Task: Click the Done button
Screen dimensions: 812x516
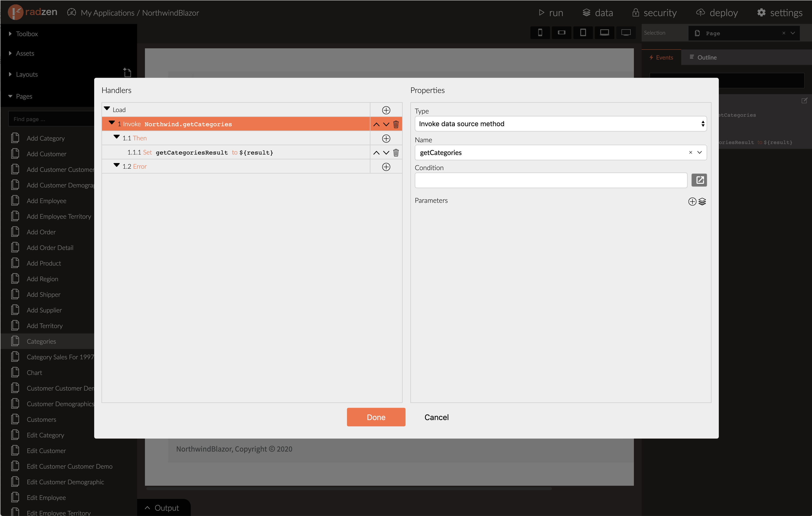Action: (x=376, y=417)
